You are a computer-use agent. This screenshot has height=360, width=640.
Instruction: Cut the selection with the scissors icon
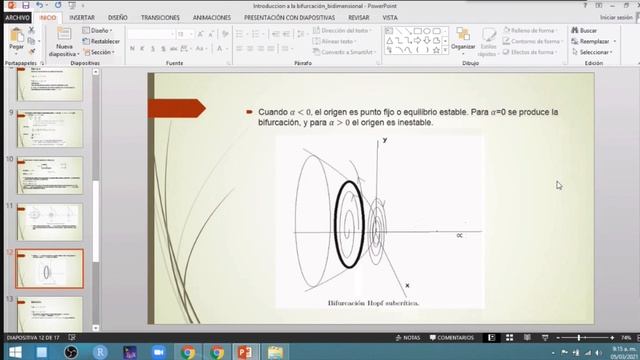(x=31, y=30)
